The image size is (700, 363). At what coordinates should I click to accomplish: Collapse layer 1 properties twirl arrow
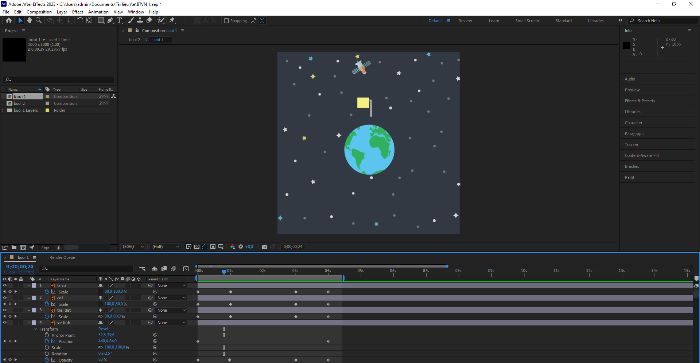click(x=29, y=286)
